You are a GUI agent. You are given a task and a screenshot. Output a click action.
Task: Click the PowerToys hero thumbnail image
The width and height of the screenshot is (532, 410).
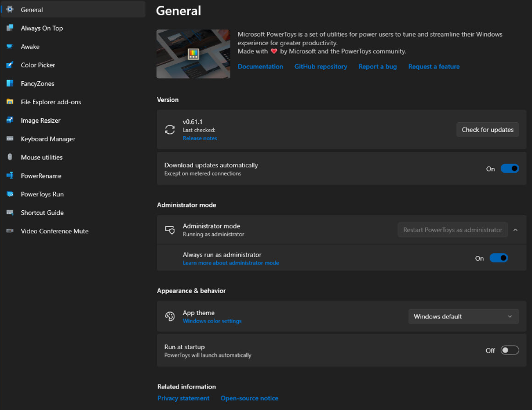point(193,54)
